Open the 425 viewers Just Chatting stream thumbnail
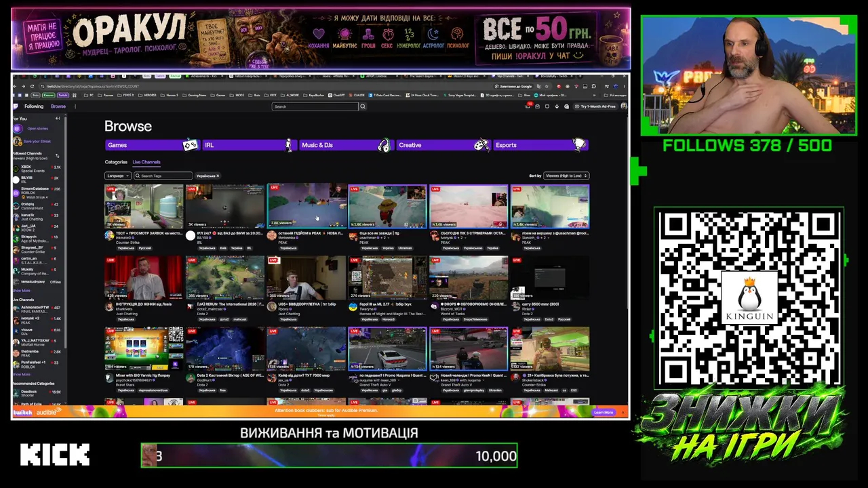The height and width of the screenshot is (488, 868). [x=144, y=278]
